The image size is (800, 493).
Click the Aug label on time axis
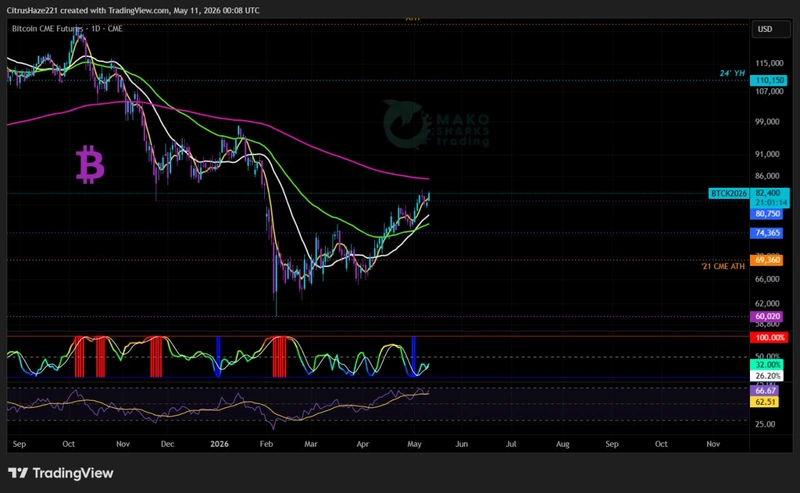[563, 444]
